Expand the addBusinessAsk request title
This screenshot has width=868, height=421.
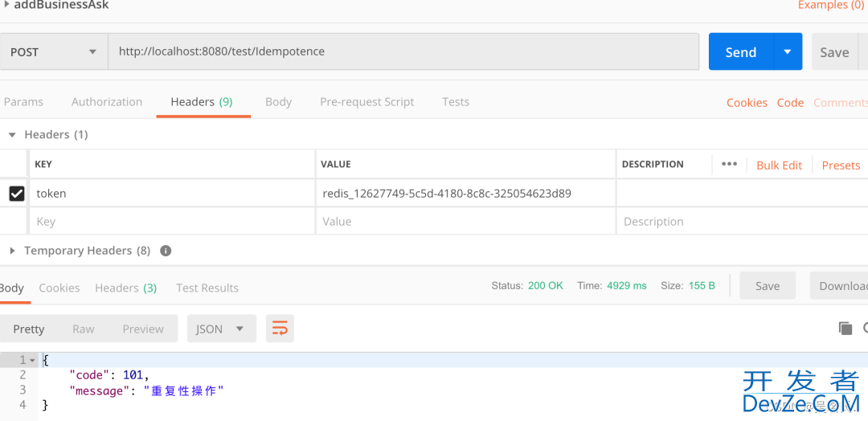pyautogui.click(x=6, y=5)
